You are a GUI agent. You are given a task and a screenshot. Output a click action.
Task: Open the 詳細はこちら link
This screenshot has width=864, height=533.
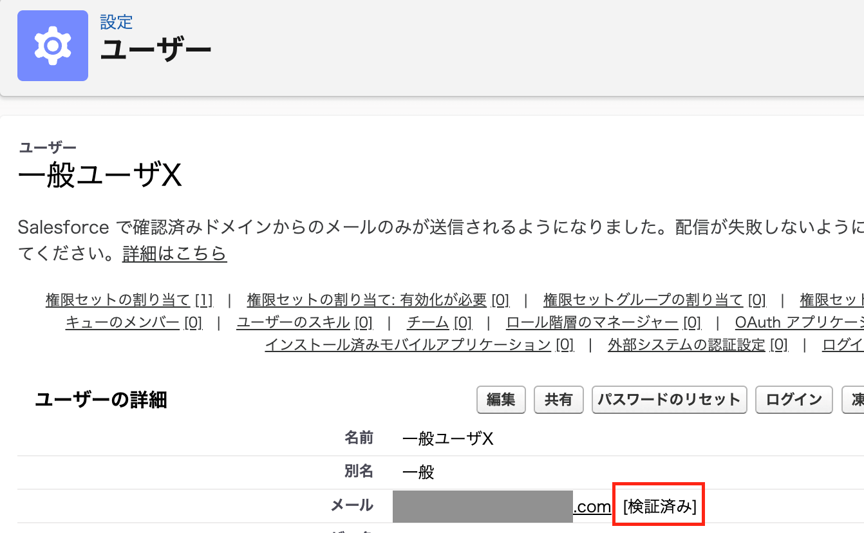pyautogui.click(x=174, y=254)
